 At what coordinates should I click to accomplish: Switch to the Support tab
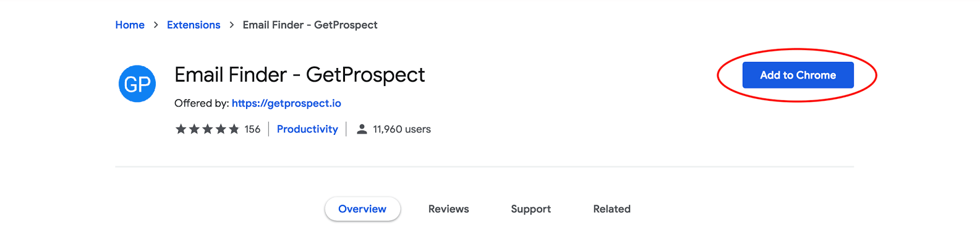[531, 209]
